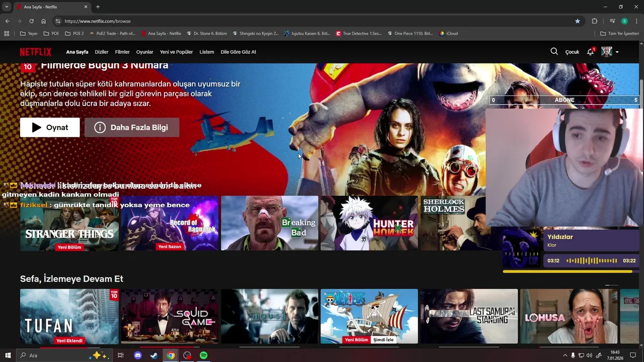
Task: Open Task View on taskbar
Action: (121, 355)
